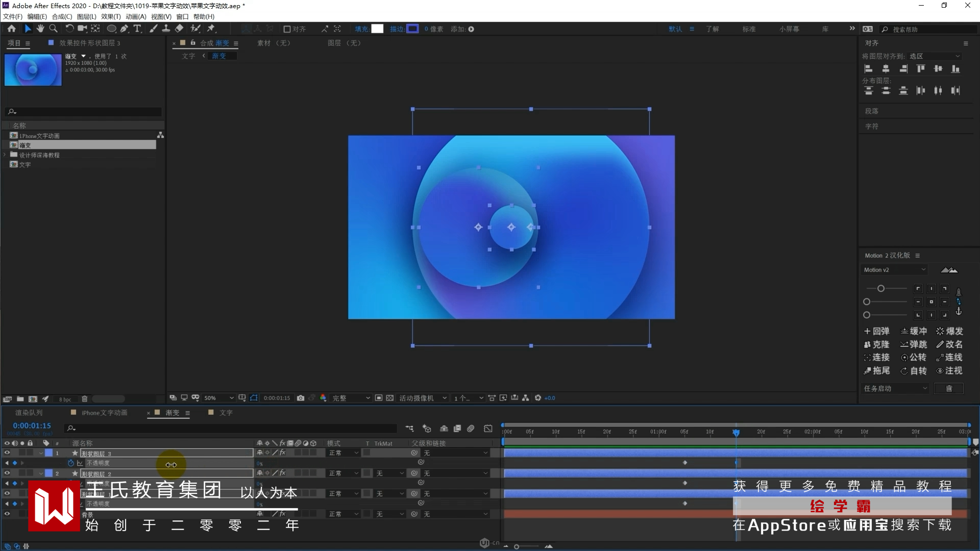
Task: Click the 克隆 button in Motion panel
Action: [876, 344]
